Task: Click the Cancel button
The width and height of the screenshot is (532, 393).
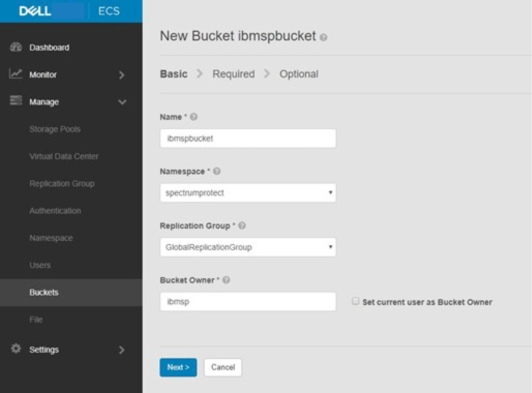Action: [x=223, y=367]
